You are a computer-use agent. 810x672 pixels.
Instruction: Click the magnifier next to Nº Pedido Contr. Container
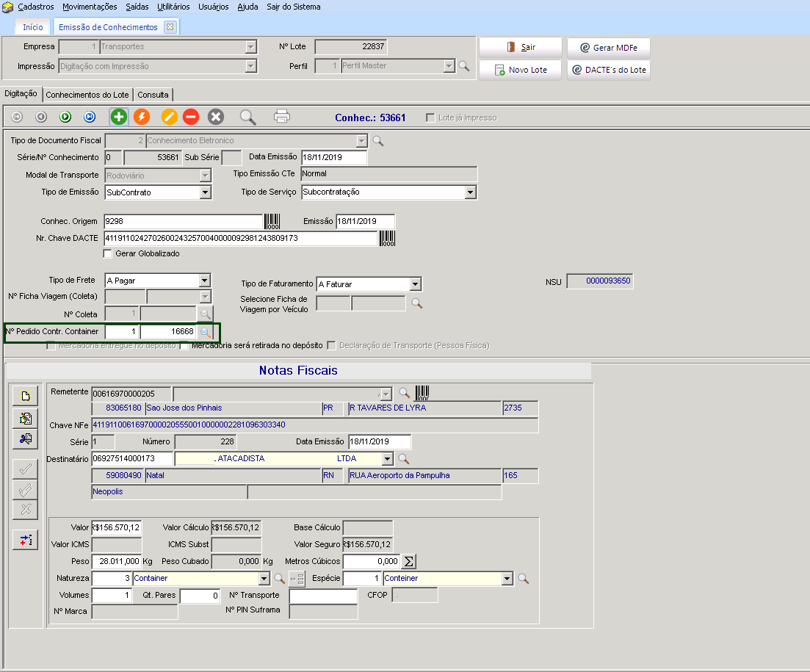click(x=205, y=332)
